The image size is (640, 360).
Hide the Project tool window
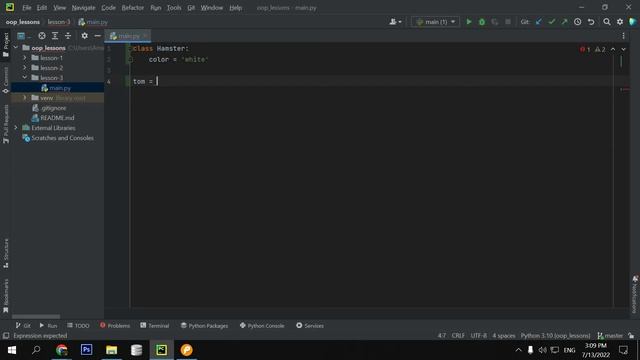point(98,36)
